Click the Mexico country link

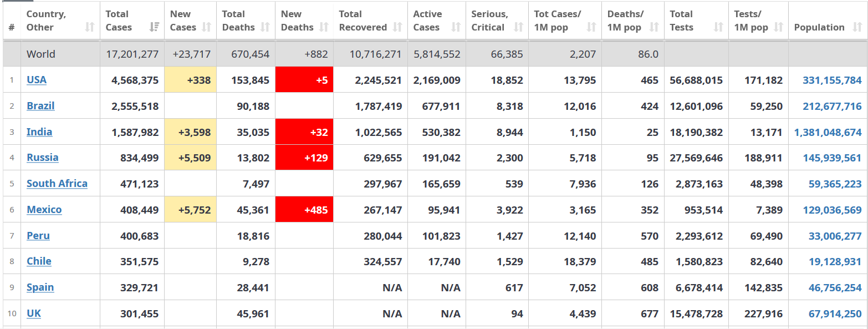point(44,210)
